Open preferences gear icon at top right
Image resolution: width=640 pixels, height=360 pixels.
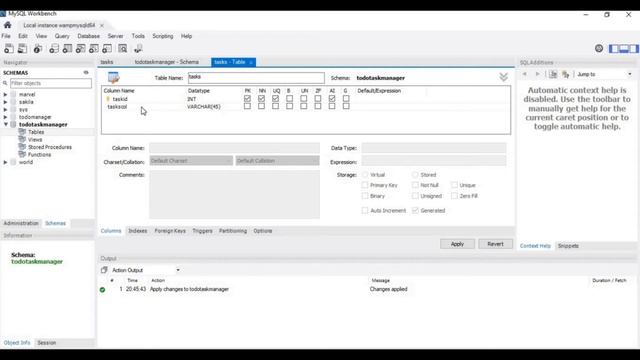coord(599,49)
